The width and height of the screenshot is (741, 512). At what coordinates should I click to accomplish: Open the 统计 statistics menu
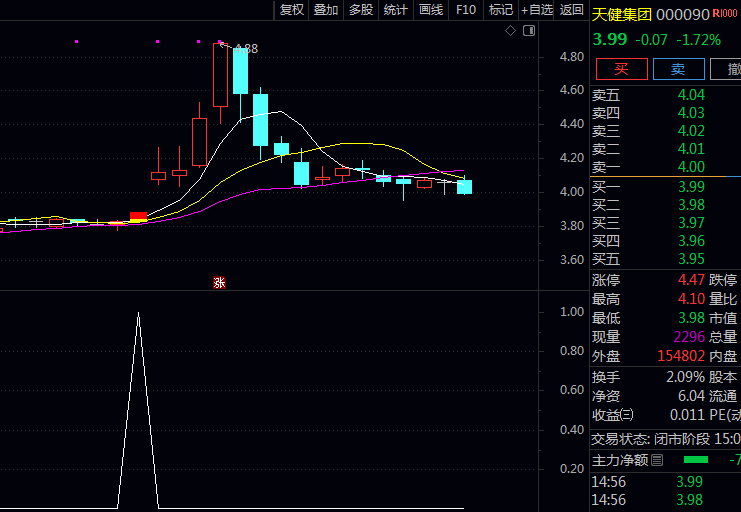396,10
